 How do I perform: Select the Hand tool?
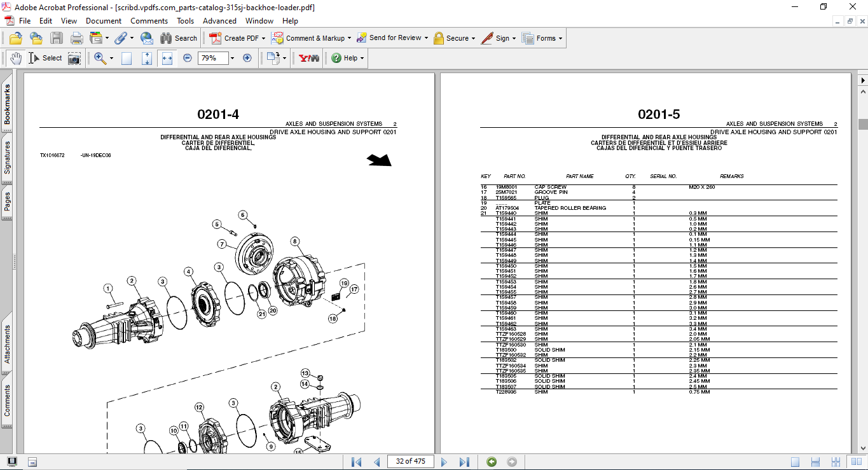[15, 57]
